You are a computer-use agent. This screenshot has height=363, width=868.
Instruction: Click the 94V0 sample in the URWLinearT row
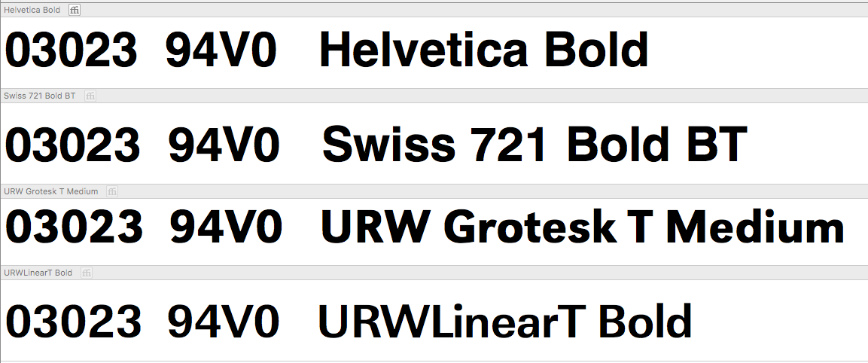(x=224, y=322)
